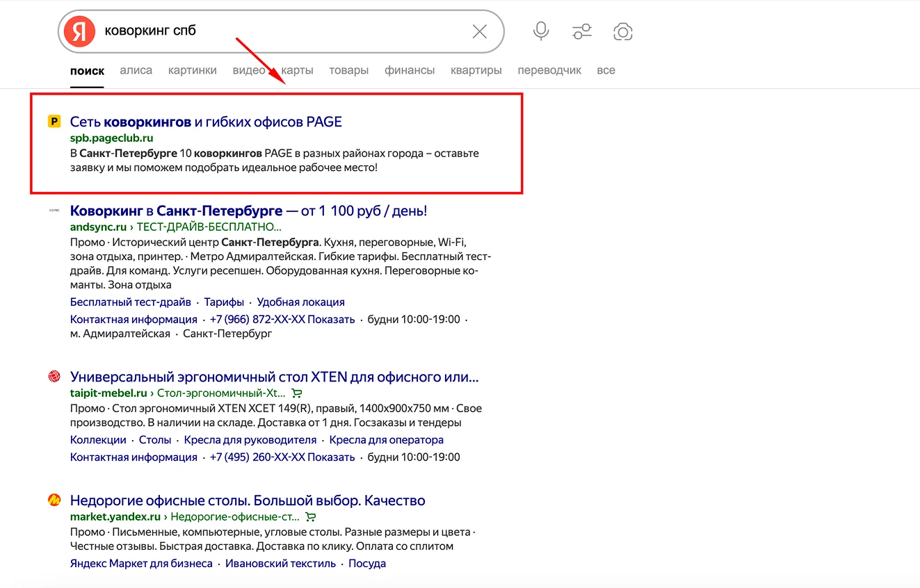Open Удобная локация sitelink

[300, 302]
